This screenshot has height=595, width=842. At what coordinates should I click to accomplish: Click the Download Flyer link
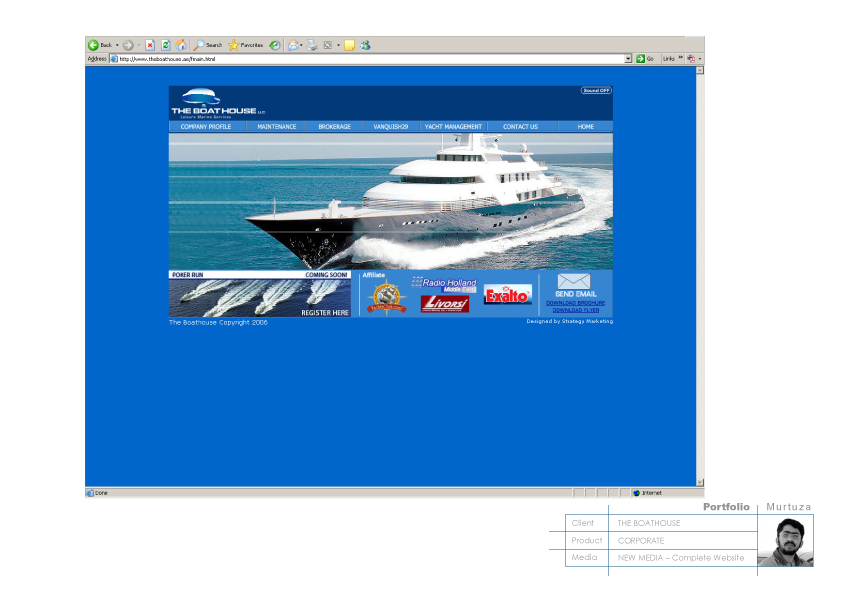(x=576, y=310)
